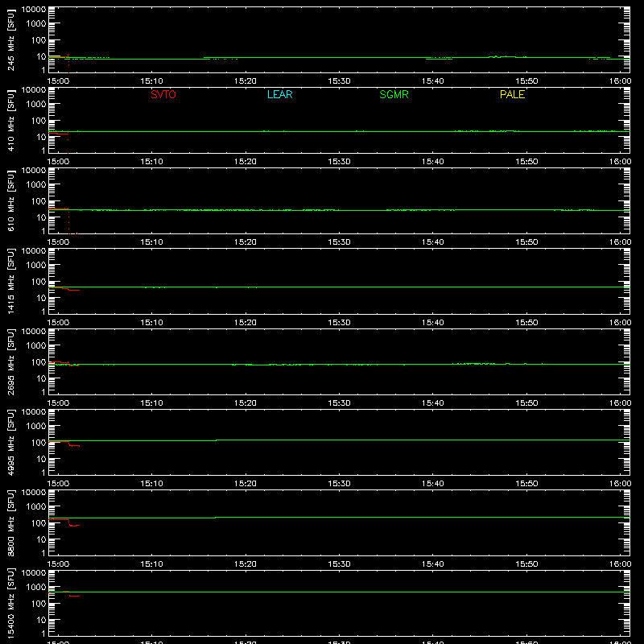Click the 15:50 time label under 8800 MHz panel
The width and height of the screenshot is (644, 644).
coord(526,564)
